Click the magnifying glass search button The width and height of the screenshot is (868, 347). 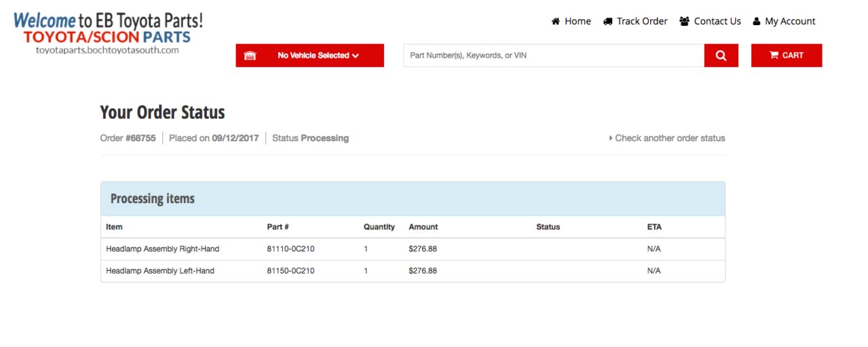[x=721, y=56]
